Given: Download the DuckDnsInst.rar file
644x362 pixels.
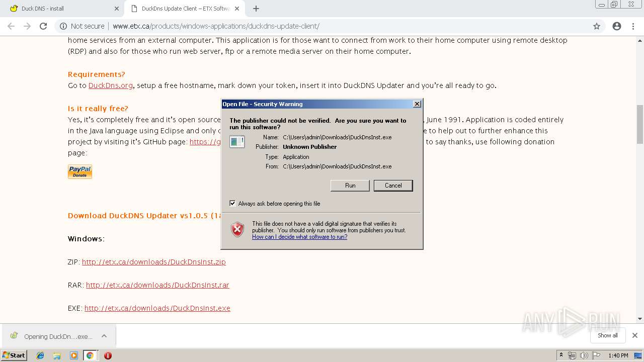Looking at the screenshot, I should tap(157, 285).
